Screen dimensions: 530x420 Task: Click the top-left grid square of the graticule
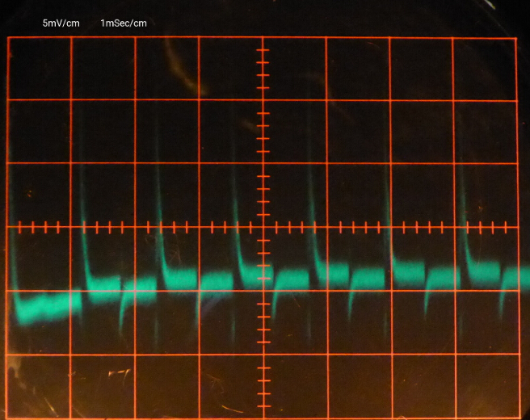pyautogui.click(x=40, y=69)
